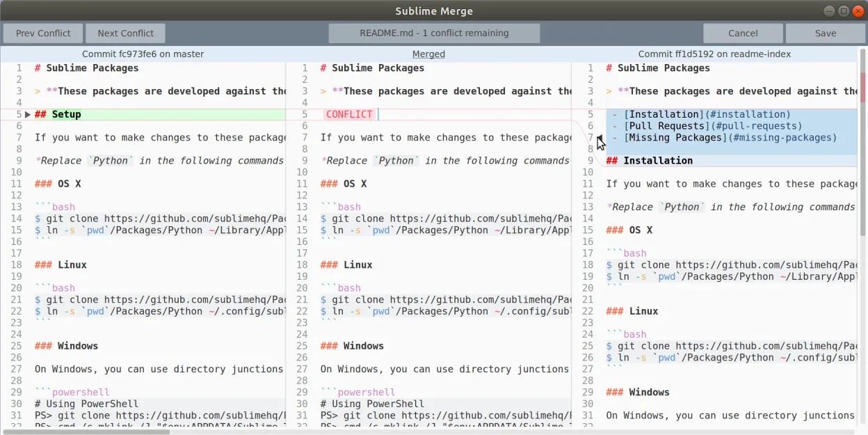Click the '## Installation' heading in readme-index pane
This screenshot has width=868, height=435.
pos(650,161)
